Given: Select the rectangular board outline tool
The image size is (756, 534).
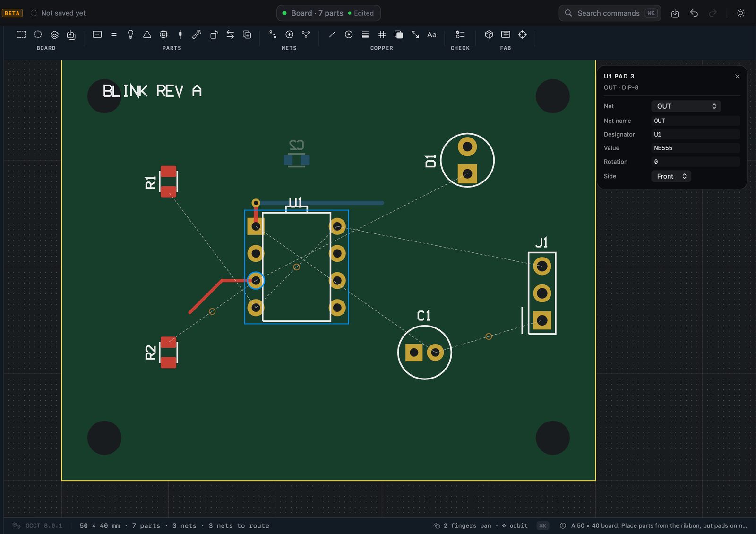Looking at the screenshot, I should [x=21, y=34].
